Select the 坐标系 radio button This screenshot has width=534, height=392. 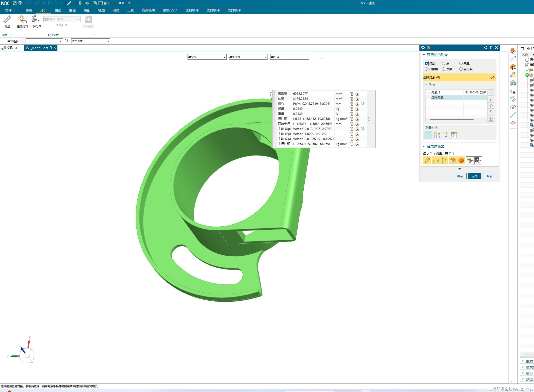click(x=461, y=69)
